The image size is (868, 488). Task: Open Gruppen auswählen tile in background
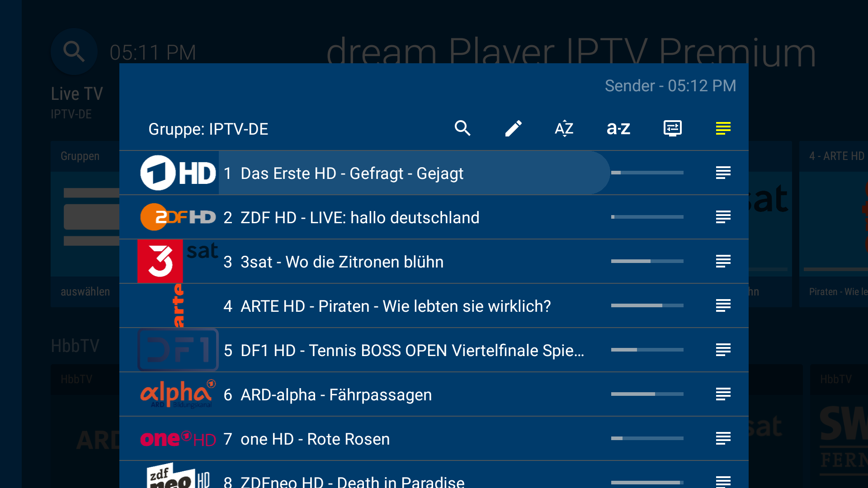pos(85,224)
